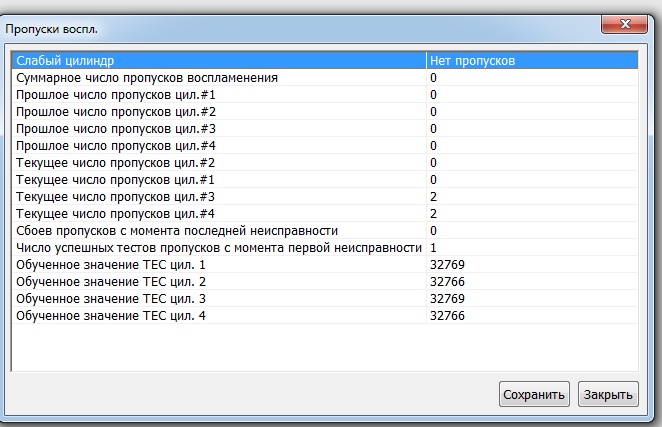The height and width of the screenshot is (427, 662).
Task: Select Сбоев пропусков с момента последней неисправности
Action: 325,231
